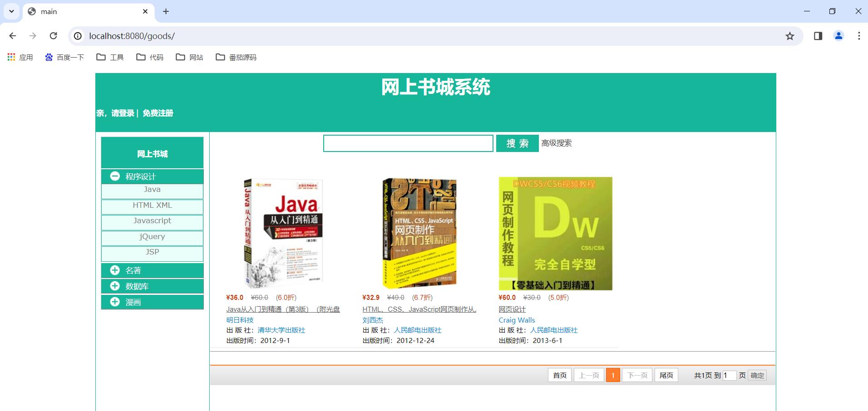Image resolution: width=868 pixels, height=411 pixels.
Task: Click the HTML CSS JavaScript网页制作 book cover
Action: pyautogui.click(x=419, y=234)
